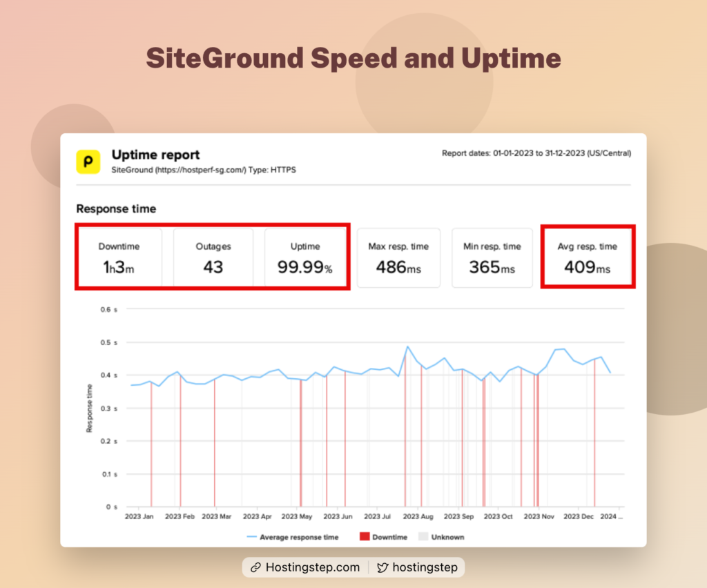Click the response time peak in early August
707x588 pixels.
[407, 346]
